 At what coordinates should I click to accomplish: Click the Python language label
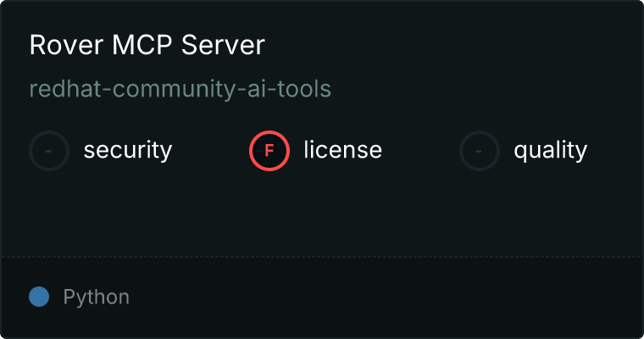[x=96, y=297]
